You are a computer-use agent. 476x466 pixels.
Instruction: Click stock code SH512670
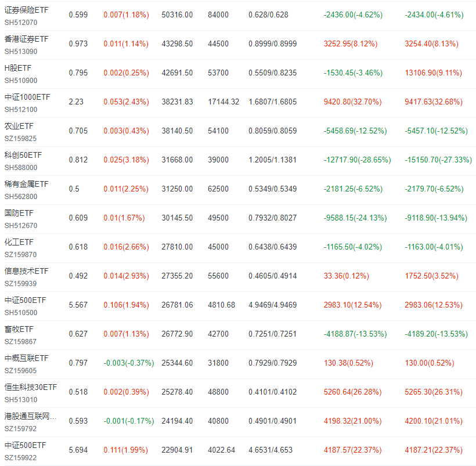21,226
